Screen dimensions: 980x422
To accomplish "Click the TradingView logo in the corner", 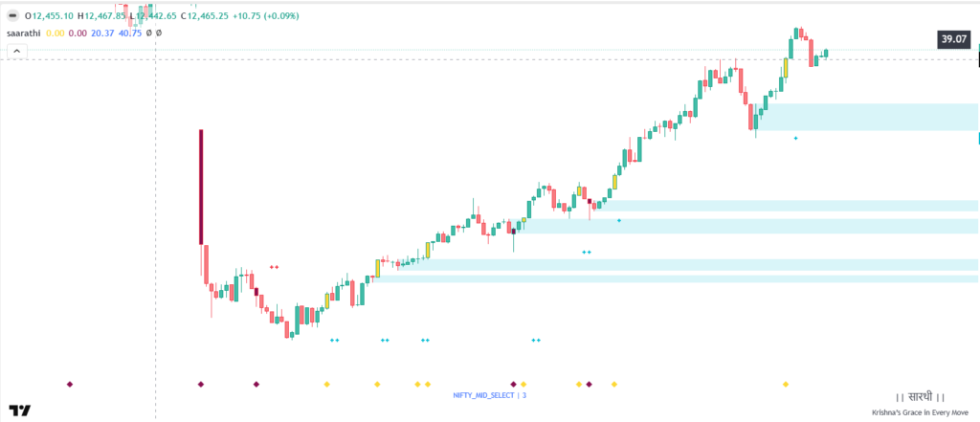I will [20, 410].
